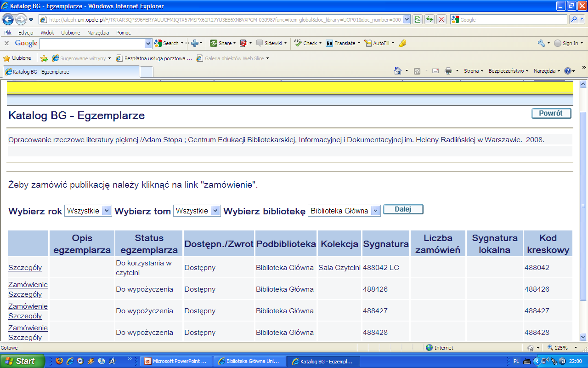588x368 pixels.
Task: Click the RSS feeds icon
Action: (417, 71)
